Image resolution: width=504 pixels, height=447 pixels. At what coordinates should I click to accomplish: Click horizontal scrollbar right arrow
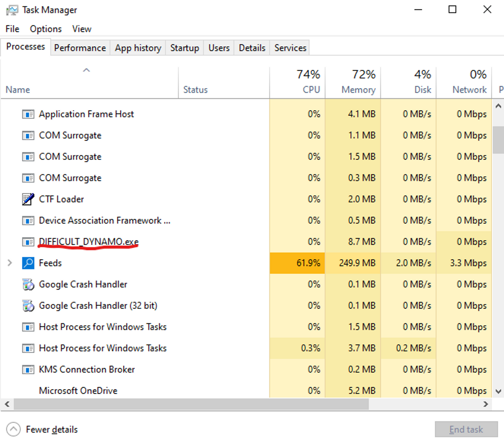coord(486,404)
